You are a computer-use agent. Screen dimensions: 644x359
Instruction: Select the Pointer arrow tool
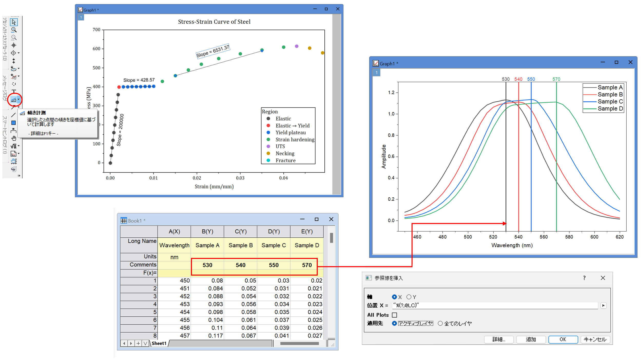coord(14,22)
